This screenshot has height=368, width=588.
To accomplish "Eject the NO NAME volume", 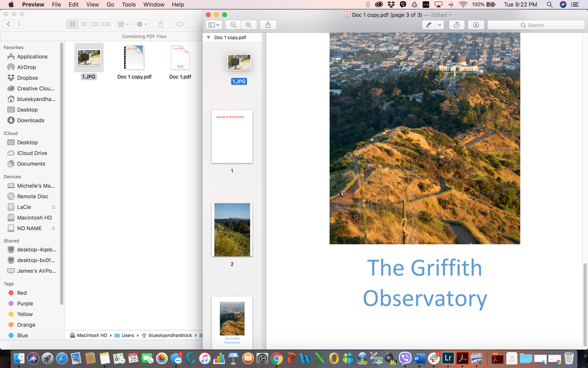I will [x=53, y=228].
